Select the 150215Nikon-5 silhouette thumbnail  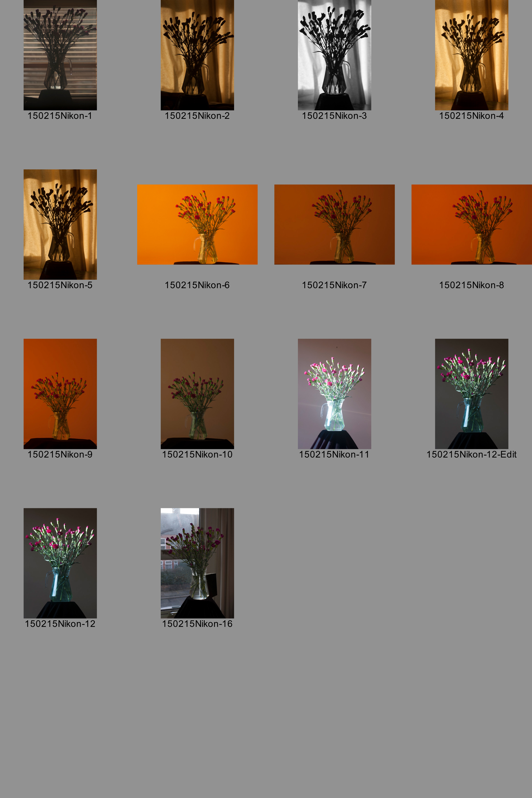[60, 224]
